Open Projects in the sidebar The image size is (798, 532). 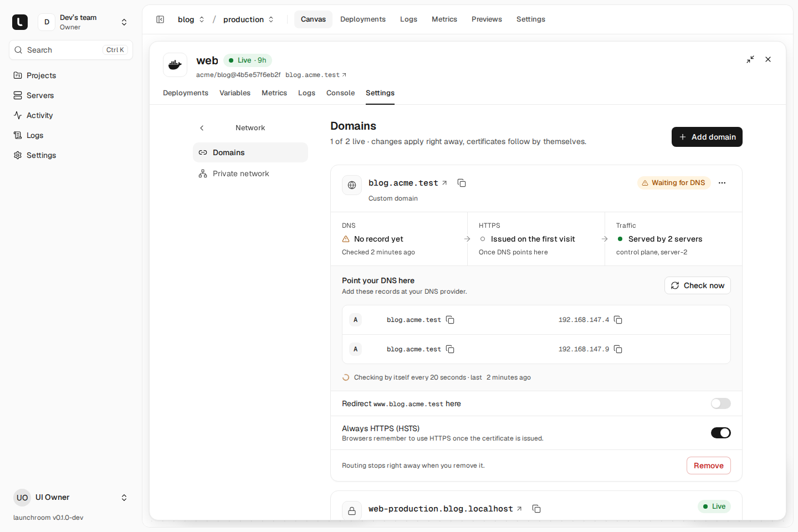click(71, 75)
